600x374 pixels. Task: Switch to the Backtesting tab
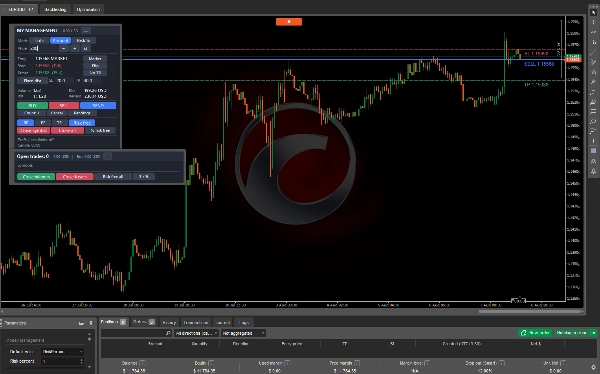click(55, 10)
